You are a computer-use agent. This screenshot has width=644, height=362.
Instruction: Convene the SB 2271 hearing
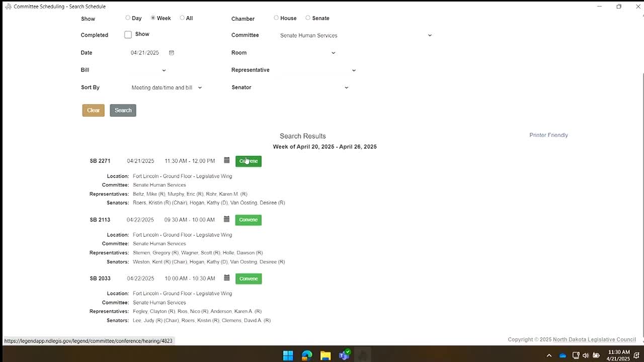(x=249, y=161)
